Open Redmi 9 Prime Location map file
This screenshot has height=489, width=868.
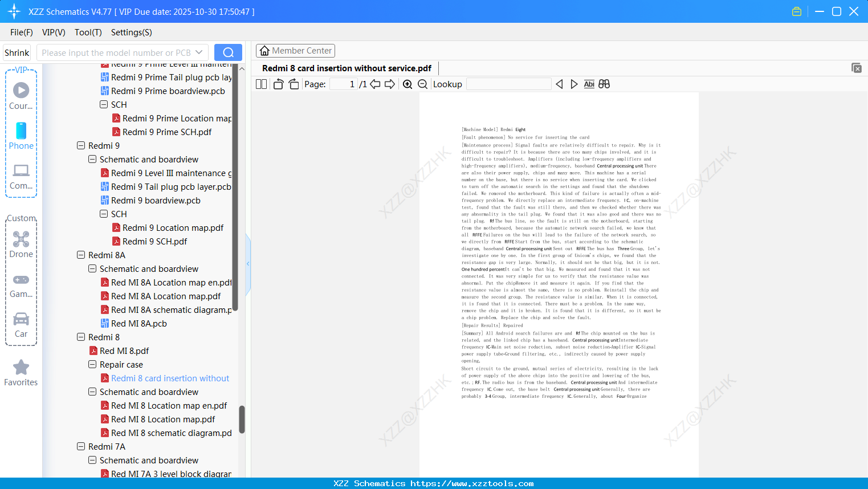click(x=177, y=119)
